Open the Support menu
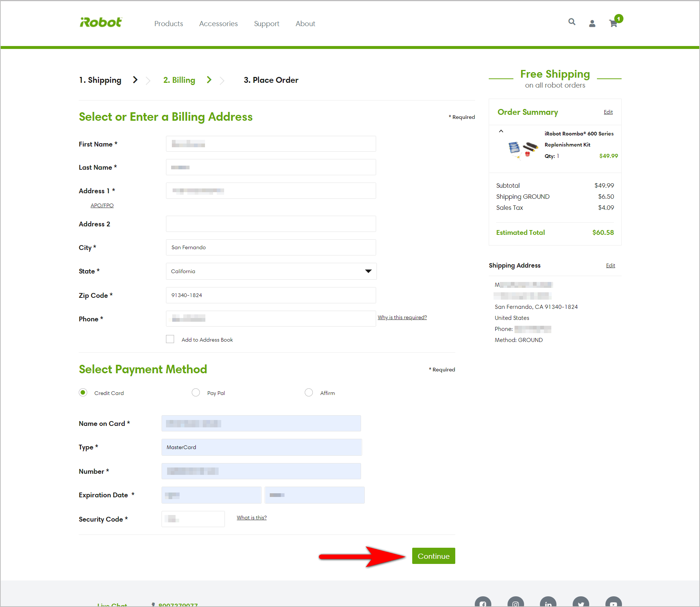Viewport: 700px width, 607px height. click(x=267, y=24)
